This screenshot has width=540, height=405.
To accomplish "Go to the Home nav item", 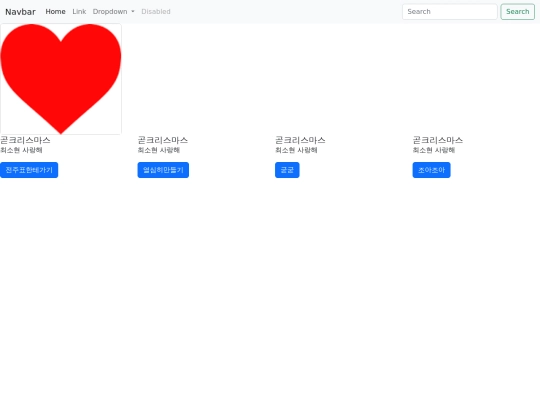I will pos(55,12).
